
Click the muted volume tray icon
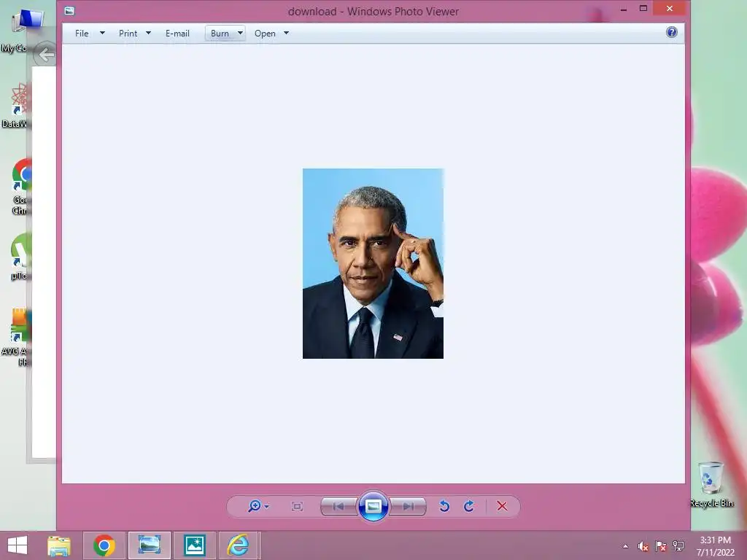click(x=643, y=546)
